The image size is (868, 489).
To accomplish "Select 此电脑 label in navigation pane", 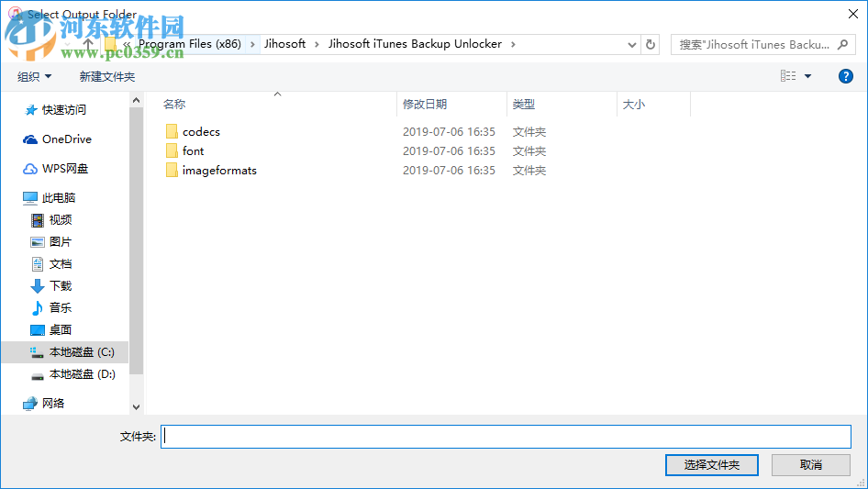I will pos(59,197).
